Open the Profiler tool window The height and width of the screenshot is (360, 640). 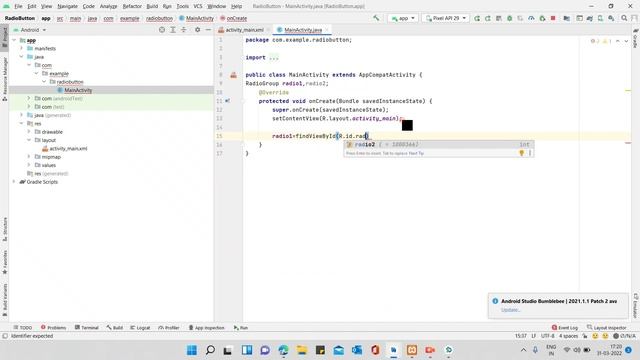[x=169, y=327]
